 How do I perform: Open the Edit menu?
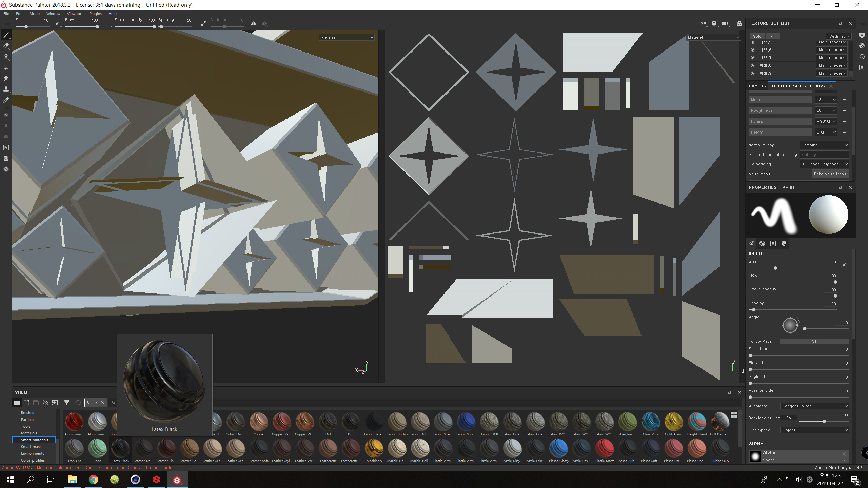[19, 14]
